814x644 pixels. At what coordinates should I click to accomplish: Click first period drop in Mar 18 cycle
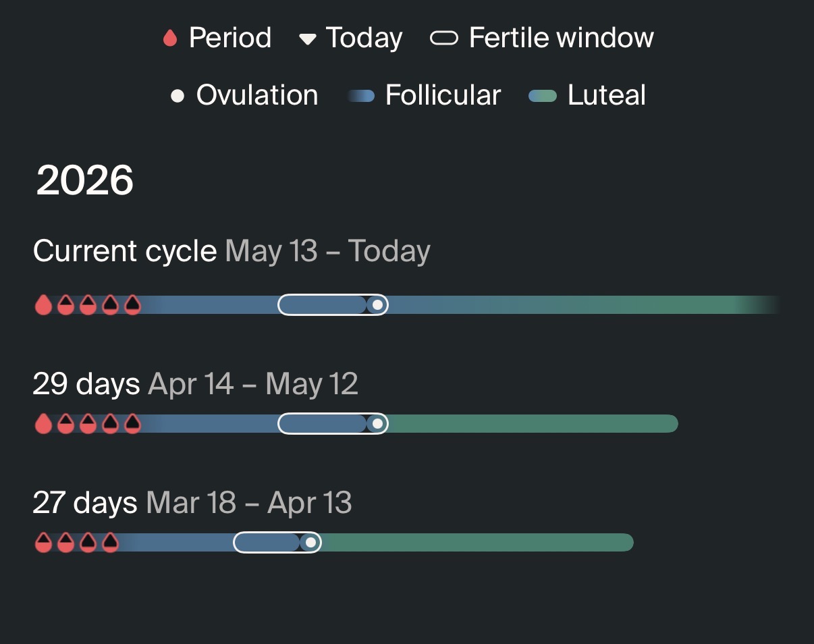[43, 543]
